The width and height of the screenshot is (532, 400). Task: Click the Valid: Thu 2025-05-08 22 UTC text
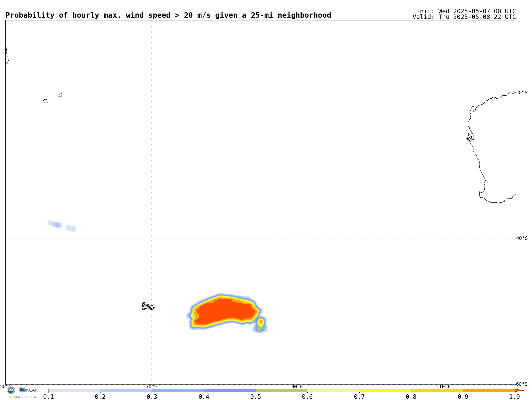[x=464, y=17]
